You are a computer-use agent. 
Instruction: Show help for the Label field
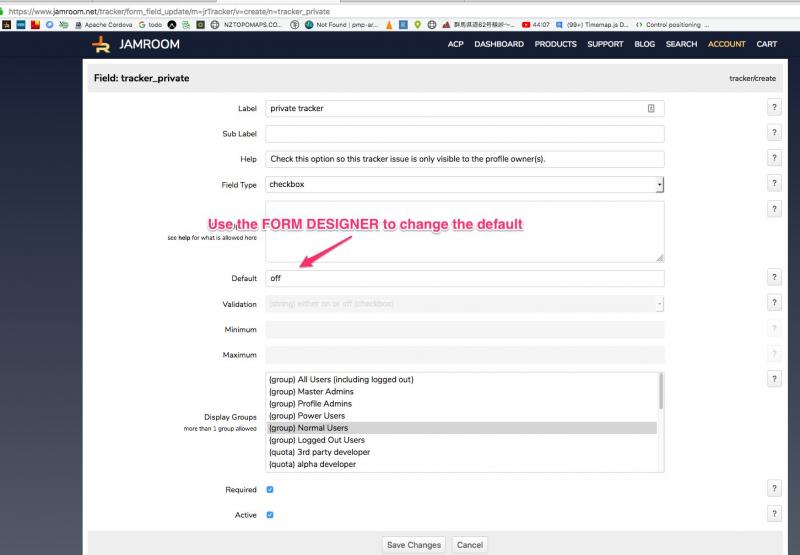point(774,107)
